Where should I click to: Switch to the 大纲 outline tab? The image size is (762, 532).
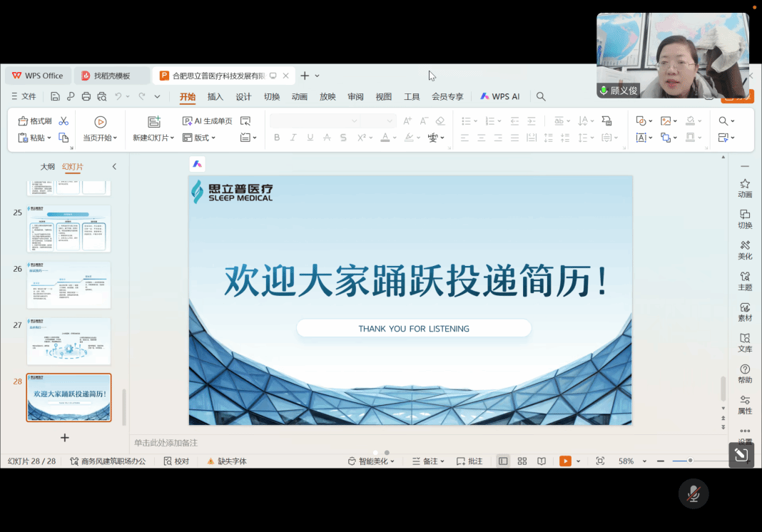click(x=47, y=167)
